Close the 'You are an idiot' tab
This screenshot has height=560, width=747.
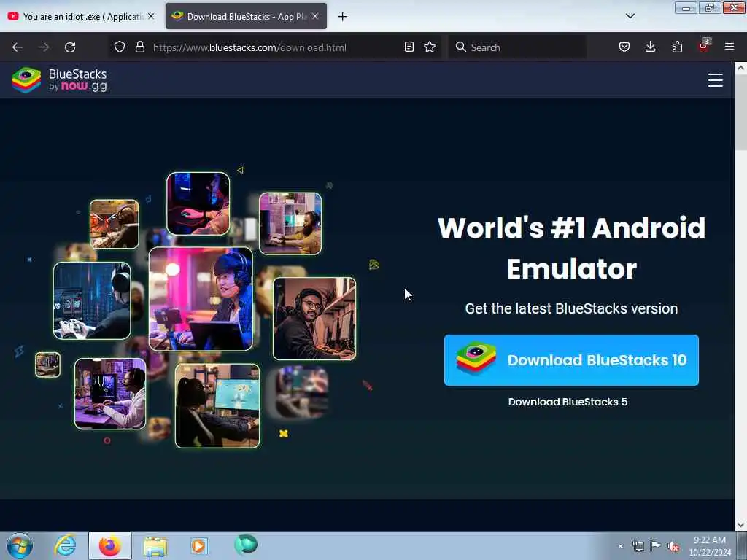click(x=151, y=16)
